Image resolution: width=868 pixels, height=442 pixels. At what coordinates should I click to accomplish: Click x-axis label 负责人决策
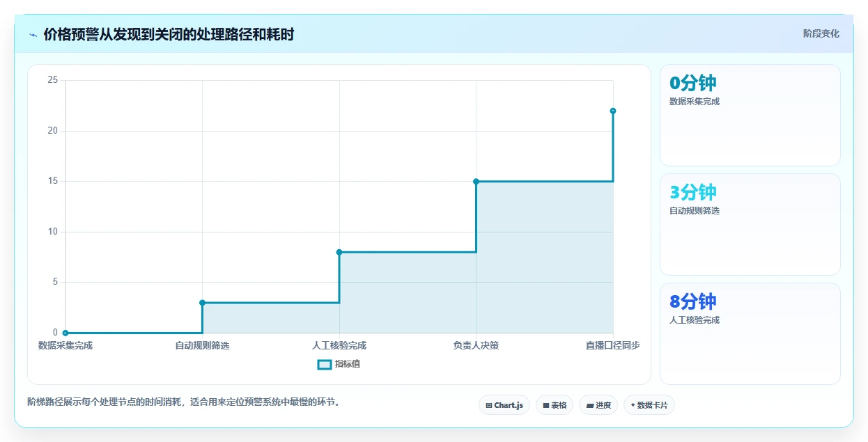476,346
